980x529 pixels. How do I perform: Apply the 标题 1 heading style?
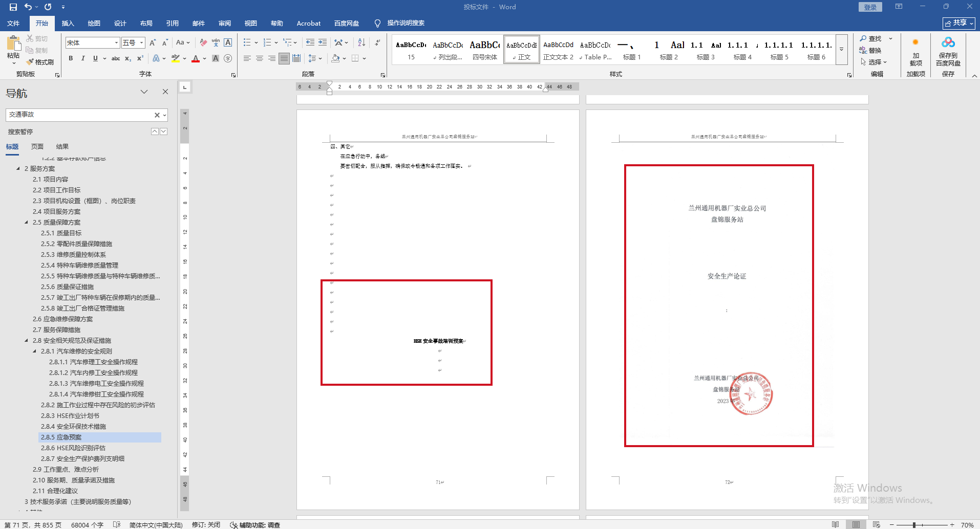[632, 50]
